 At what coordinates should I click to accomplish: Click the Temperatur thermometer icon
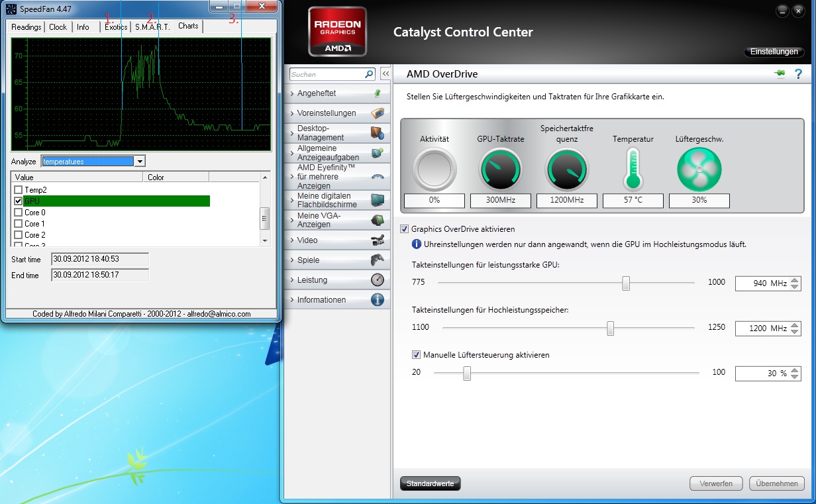click(x=633, y=170)
